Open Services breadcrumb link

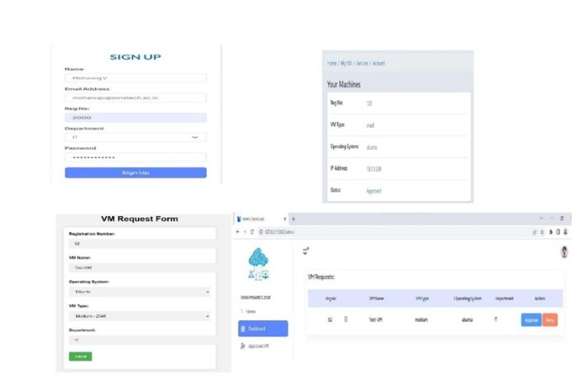click(x=362, y=63)
